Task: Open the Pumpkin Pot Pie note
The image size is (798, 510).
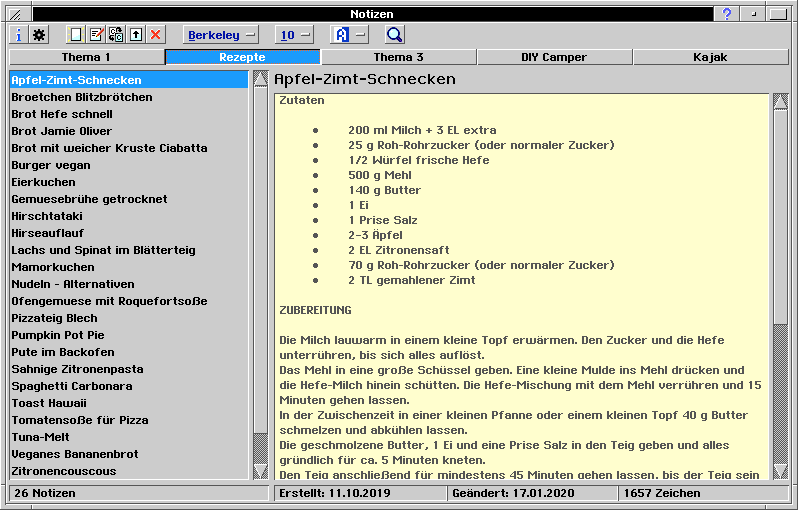Action: (58, 335)
